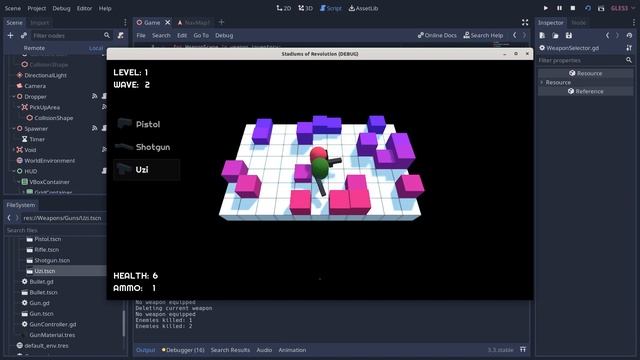The image size is (640, 360).
Task: Select the PickUpArea node
Action: (x=44, y=107)
